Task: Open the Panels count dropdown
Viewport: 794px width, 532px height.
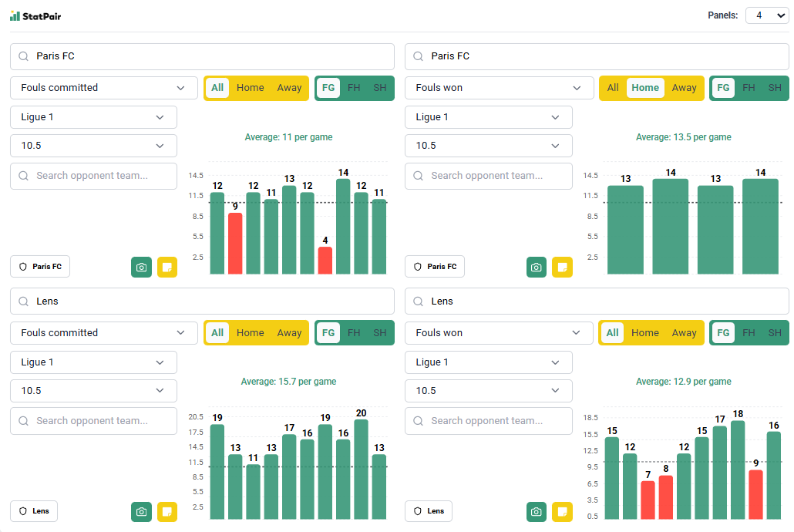Action: pyautogui.click(x=766, y=15)
